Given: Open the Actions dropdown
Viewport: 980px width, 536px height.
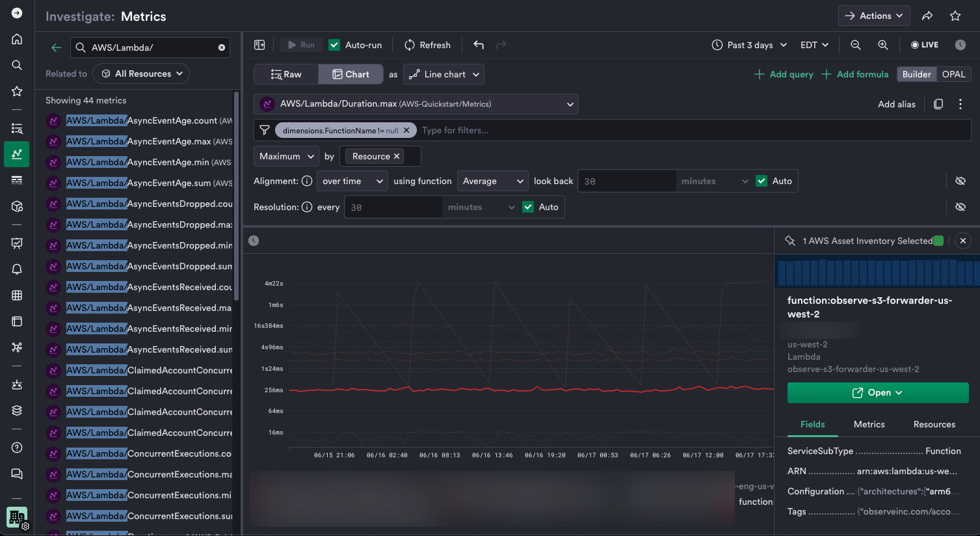Looking at the screenshot, I should [x=874, y=16].
